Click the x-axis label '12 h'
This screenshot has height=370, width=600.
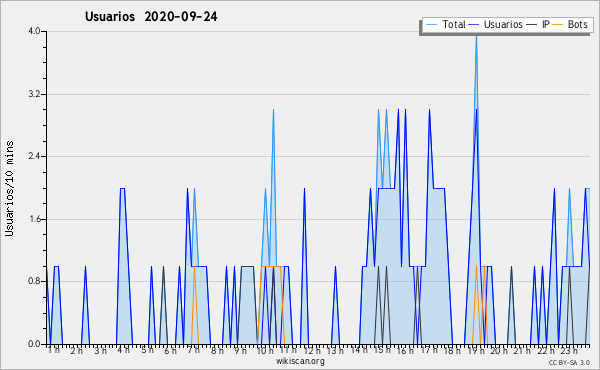pos(312,350)
